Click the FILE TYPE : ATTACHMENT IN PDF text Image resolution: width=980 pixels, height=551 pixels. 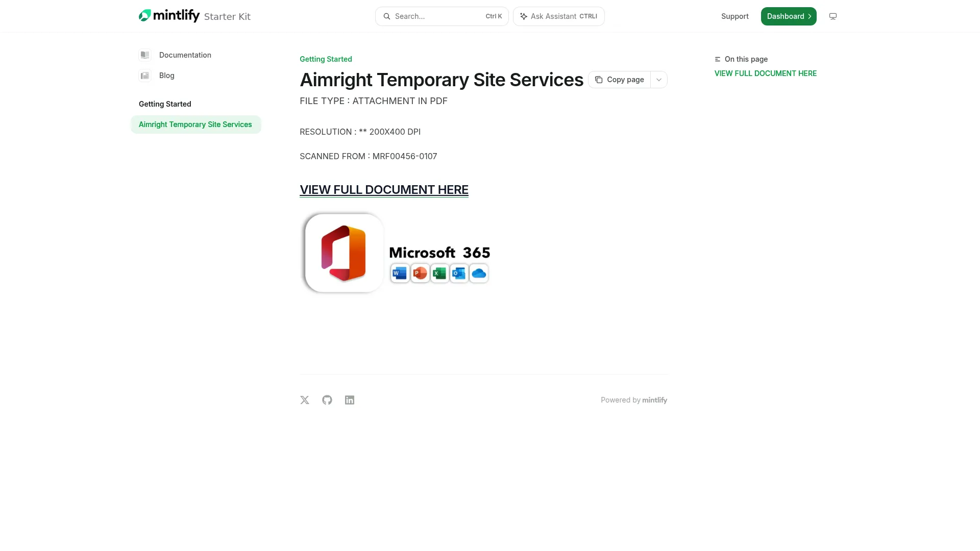(x=374, y=101)
